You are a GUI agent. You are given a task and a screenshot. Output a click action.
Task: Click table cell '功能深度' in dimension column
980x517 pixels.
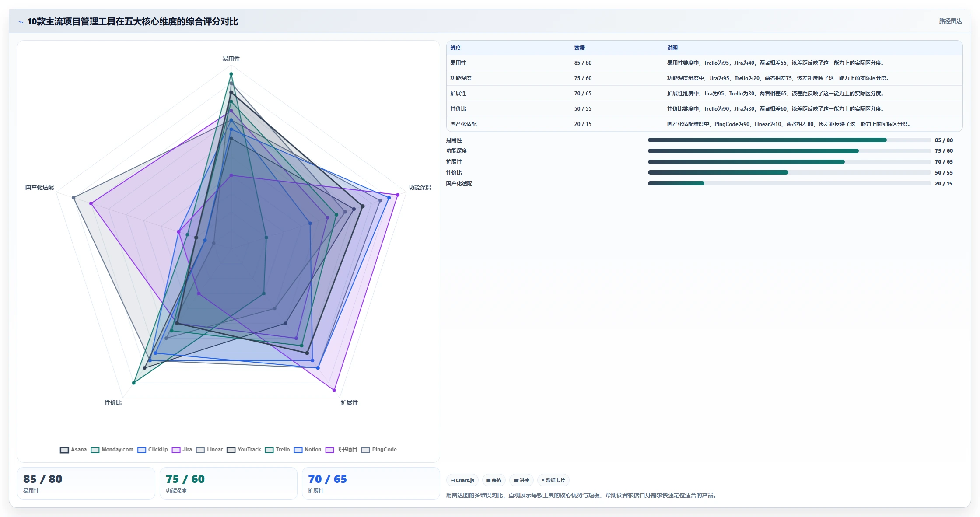461,78
